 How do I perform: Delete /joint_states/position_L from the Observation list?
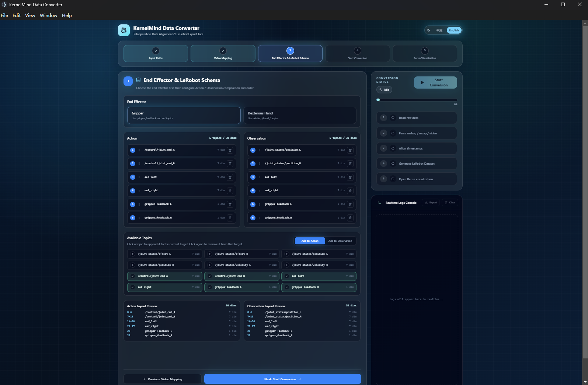tap(350, 150)
